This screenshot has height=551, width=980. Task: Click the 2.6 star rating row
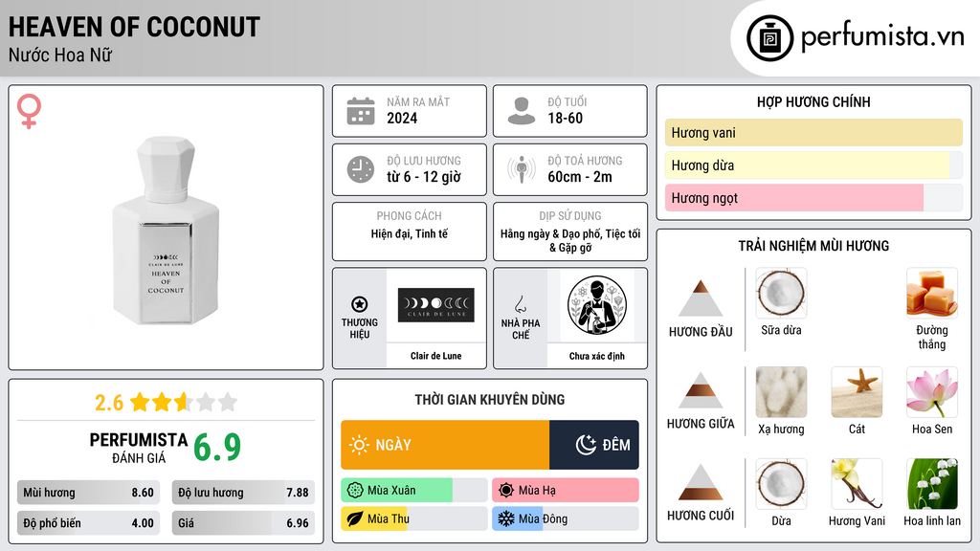(x=167, y=403)
